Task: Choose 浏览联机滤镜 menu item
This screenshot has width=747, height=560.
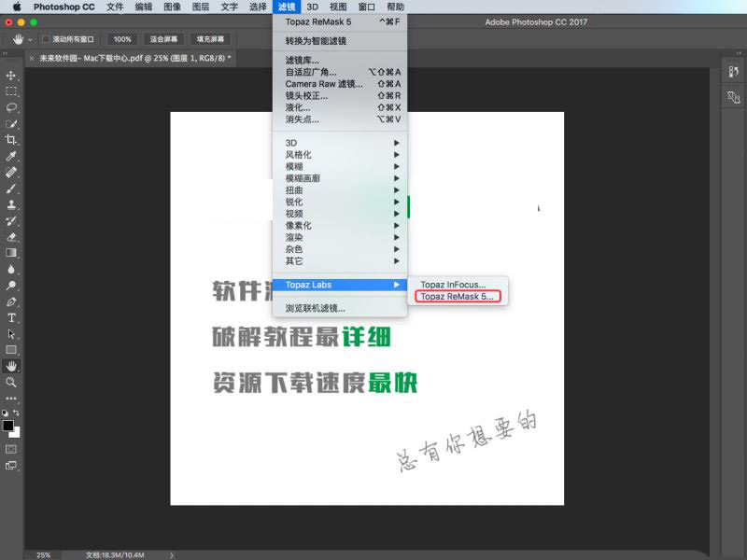Action: click(x=340, y=309)
